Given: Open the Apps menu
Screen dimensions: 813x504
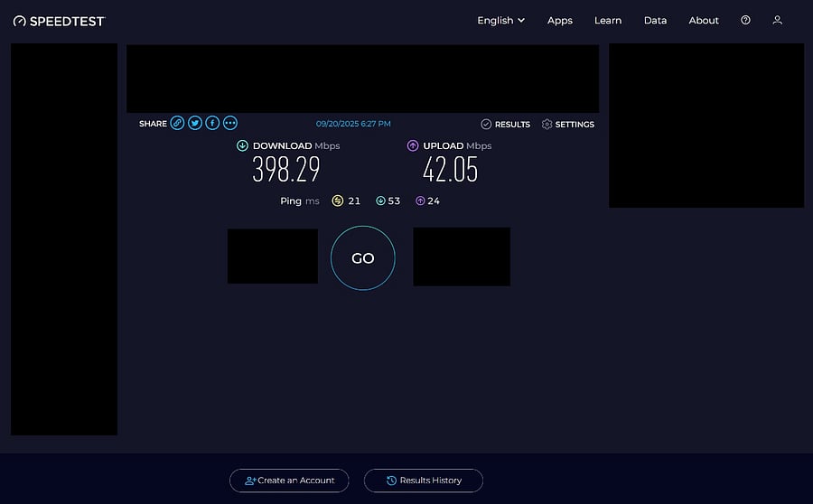Looking at the screenshot, I should pyautogui.click(x=560, y=20).
